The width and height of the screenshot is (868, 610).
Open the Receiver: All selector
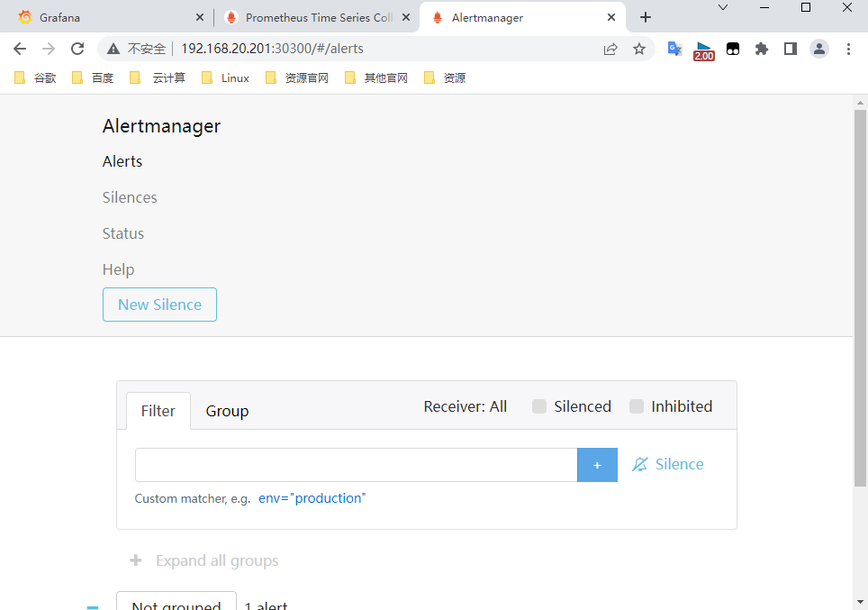pos(465,406)
